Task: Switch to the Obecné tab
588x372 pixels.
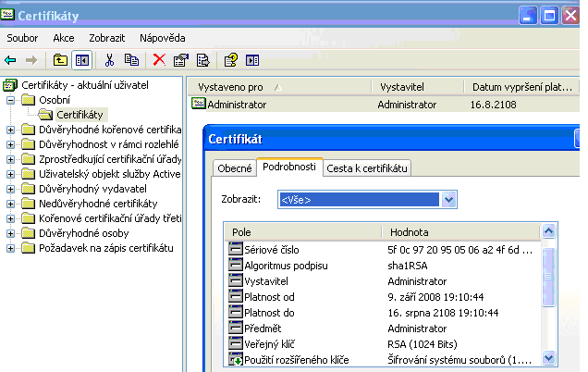Action: point(235,168)
